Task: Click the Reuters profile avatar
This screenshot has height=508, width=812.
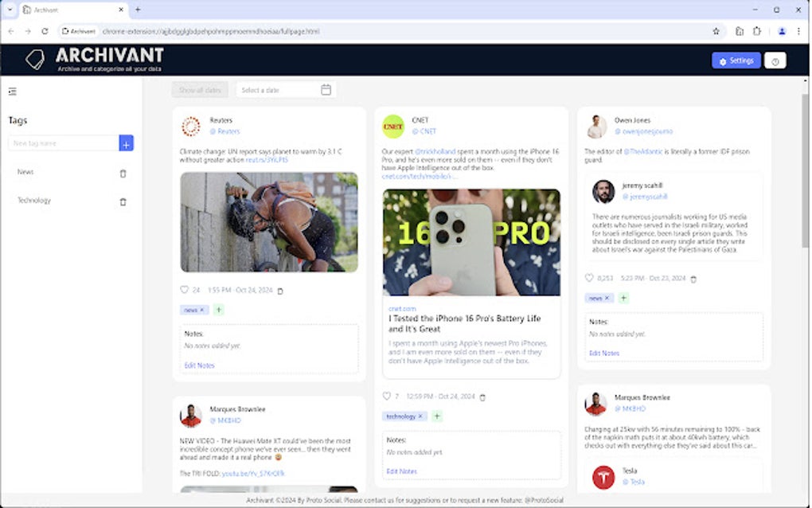Action: [x=190, y=127]
